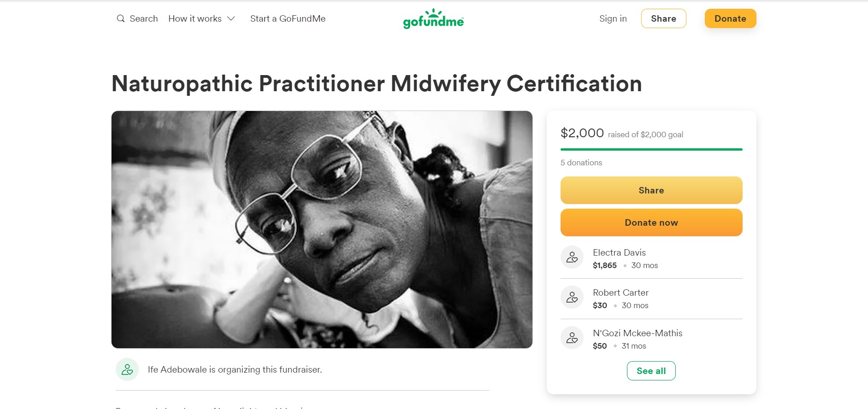Image resolution: width=868 pixels, height=409 pixels.
Task: Click the large yellow Share button
Action: point(651,190)
